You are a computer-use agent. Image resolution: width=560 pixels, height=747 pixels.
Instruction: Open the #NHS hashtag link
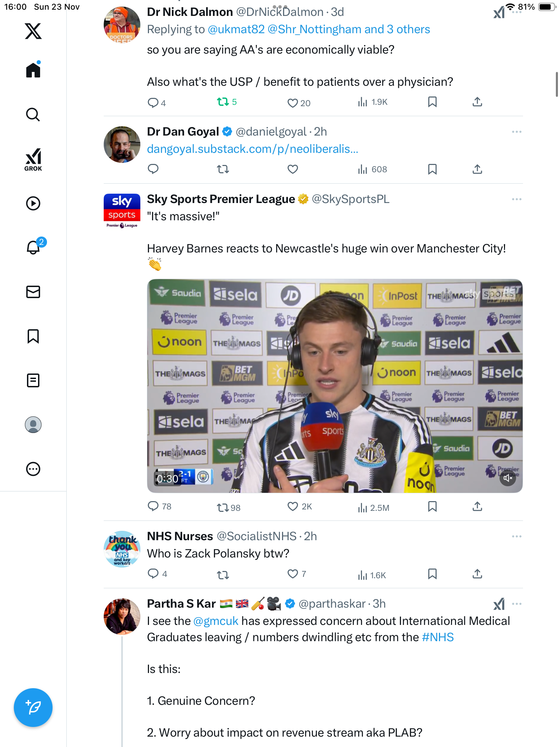438,637
